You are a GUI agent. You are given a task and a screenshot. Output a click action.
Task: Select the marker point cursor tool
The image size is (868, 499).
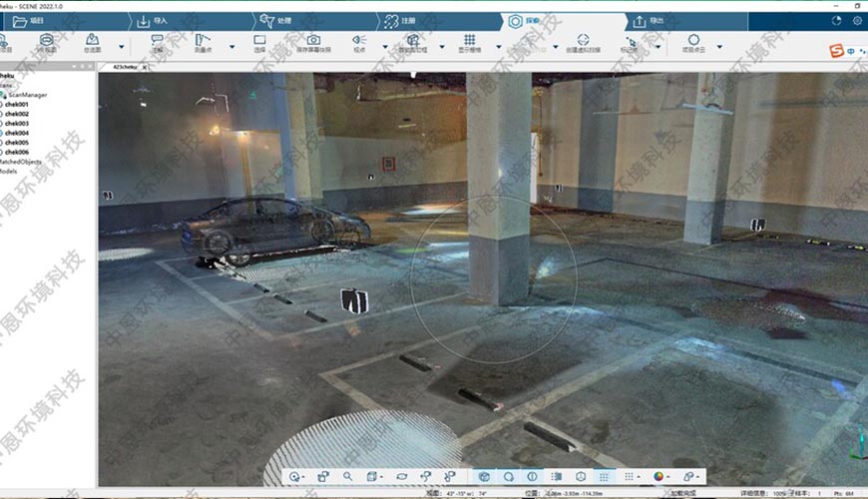tap(631, 43)
